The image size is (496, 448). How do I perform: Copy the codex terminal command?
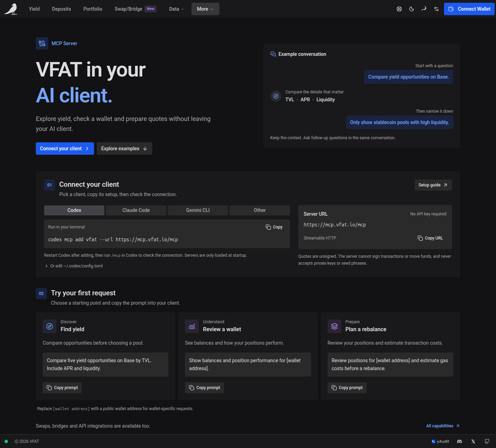(274, 227)
